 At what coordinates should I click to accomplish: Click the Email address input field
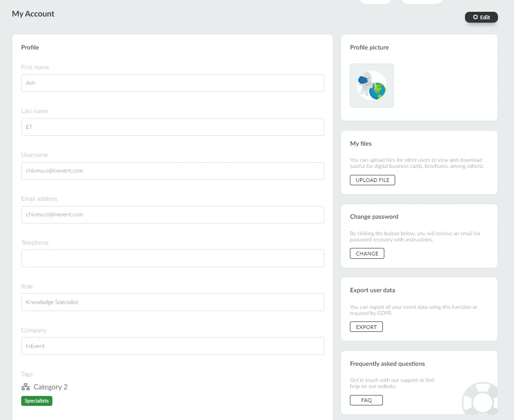[x=173, y=214]
